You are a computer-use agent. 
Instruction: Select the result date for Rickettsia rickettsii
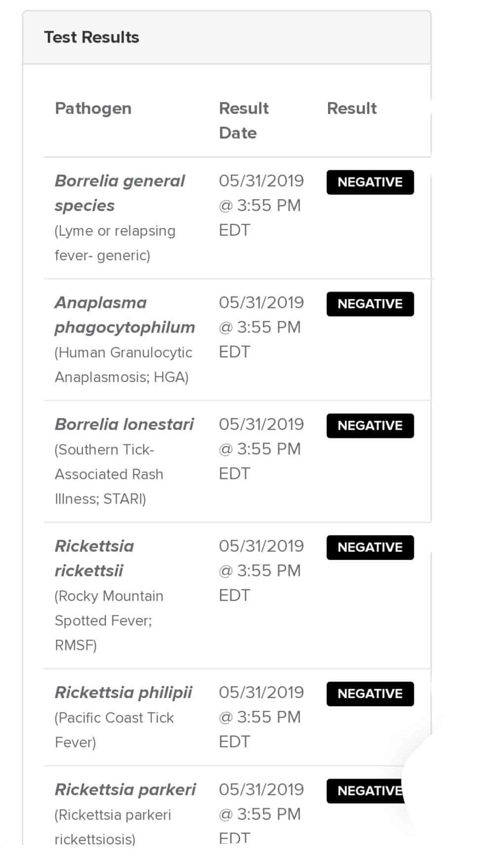261,570
